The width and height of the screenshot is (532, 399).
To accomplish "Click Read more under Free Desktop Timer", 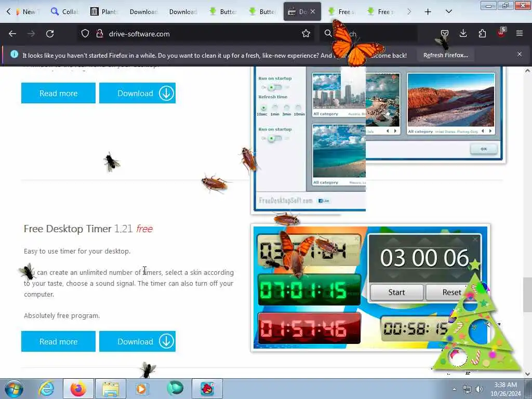I will click(x=58, y=341).
